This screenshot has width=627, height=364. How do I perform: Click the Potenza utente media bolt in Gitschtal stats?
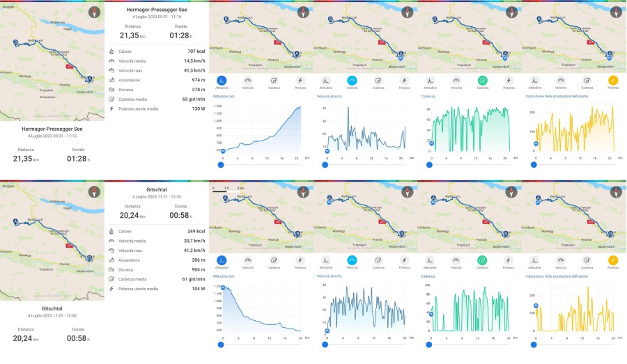pos(111,288)
